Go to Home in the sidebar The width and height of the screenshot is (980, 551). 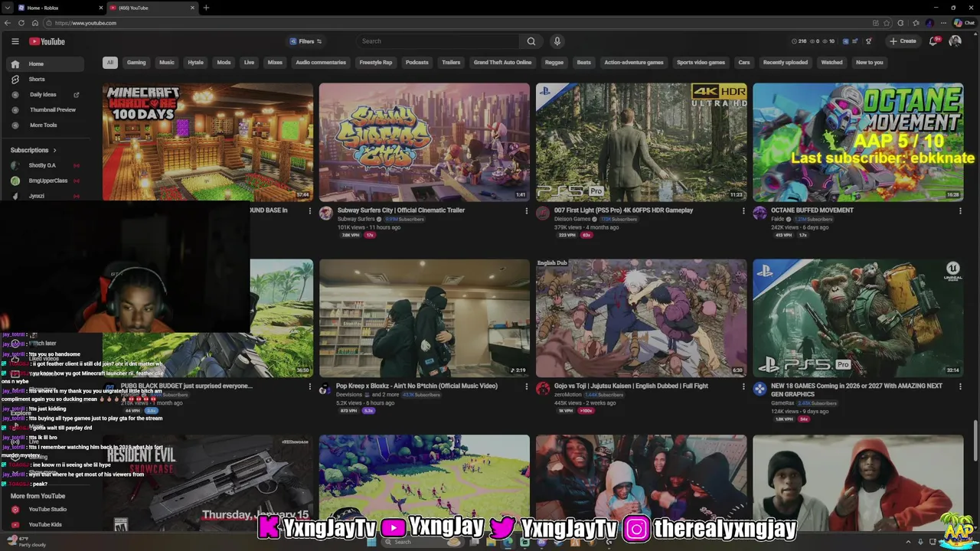[x=46, y=64]
